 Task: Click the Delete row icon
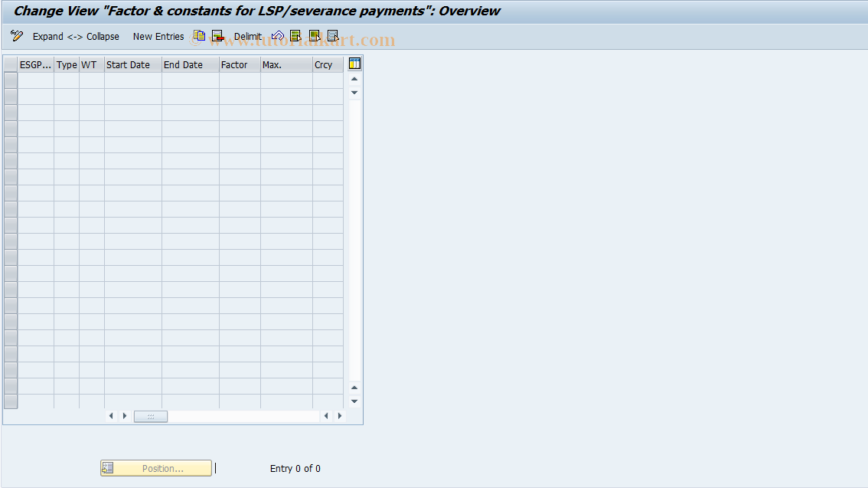pos(217,36)
